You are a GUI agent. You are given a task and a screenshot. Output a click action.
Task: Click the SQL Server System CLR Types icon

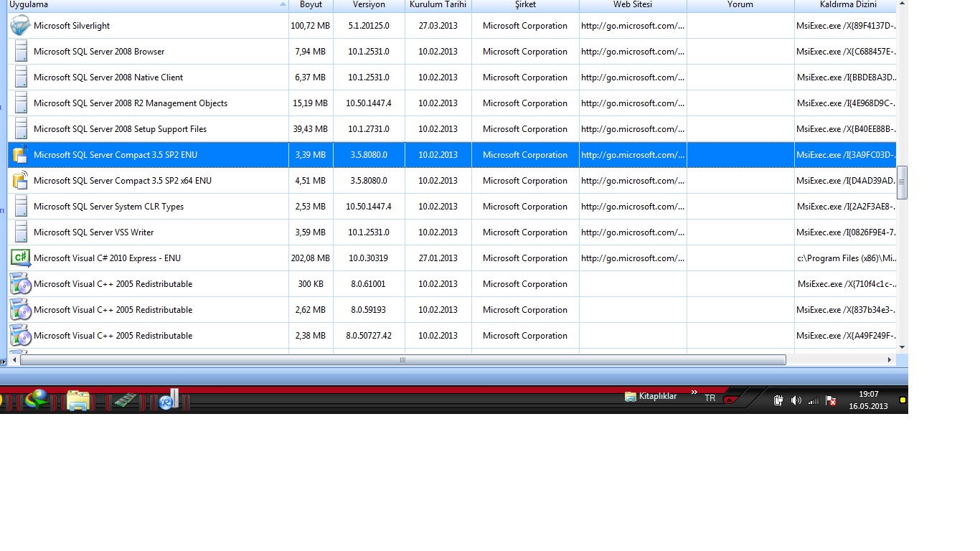click(21, 207)
